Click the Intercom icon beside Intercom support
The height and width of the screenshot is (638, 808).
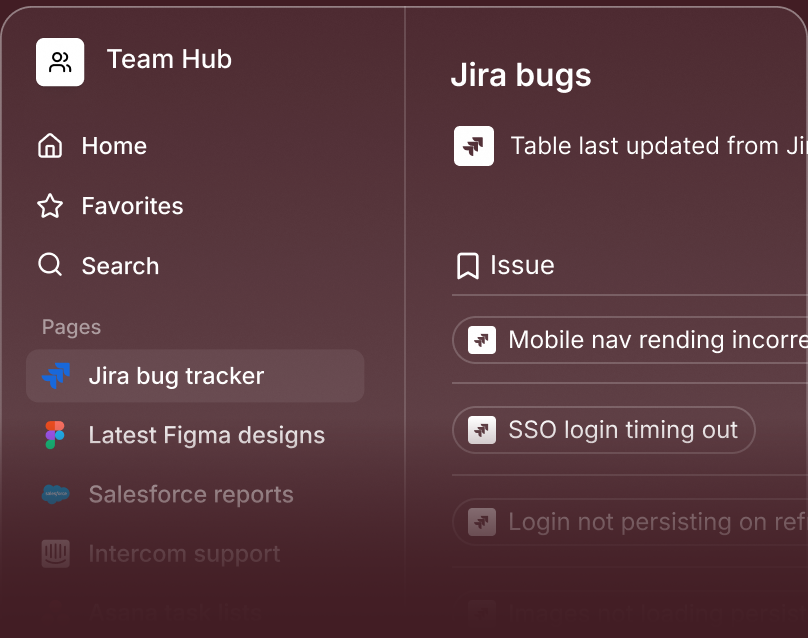[x=56, y=553]
